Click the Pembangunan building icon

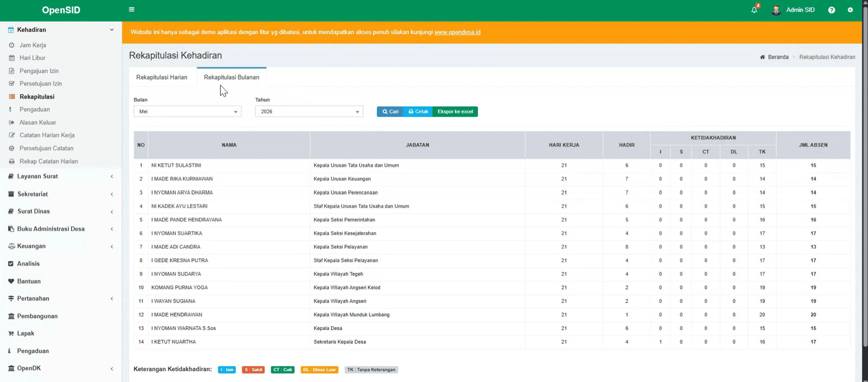(11, 316)
